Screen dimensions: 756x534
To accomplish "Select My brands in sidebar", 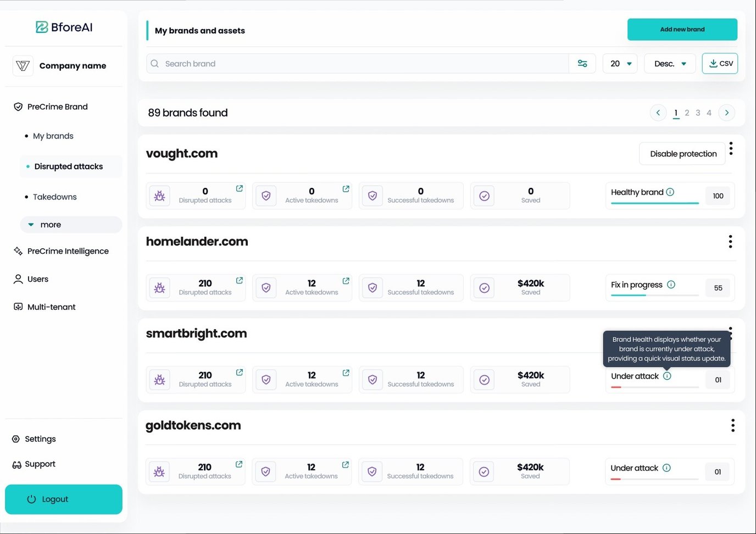I will point(53,136).
